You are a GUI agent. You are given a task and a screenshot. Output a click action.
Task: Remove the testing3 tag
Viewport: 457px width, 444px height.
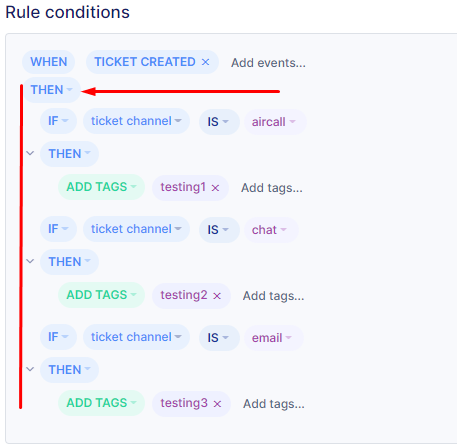click(x=217, y=404)
